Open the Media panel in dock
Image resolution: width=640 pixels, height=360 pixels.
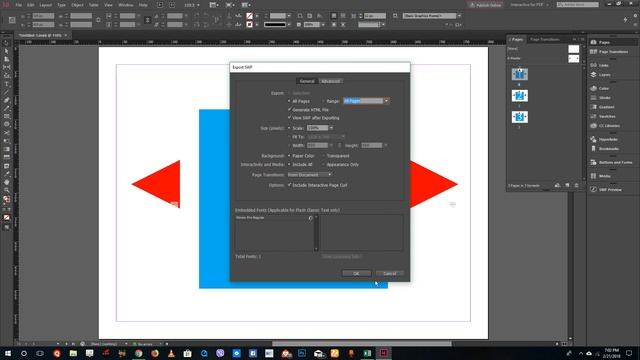[x=600, y=176]
